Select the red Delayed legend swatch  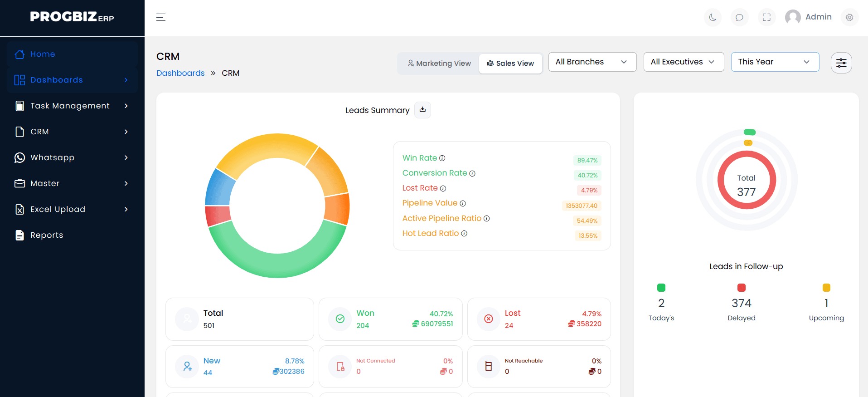tap(742, 288)
